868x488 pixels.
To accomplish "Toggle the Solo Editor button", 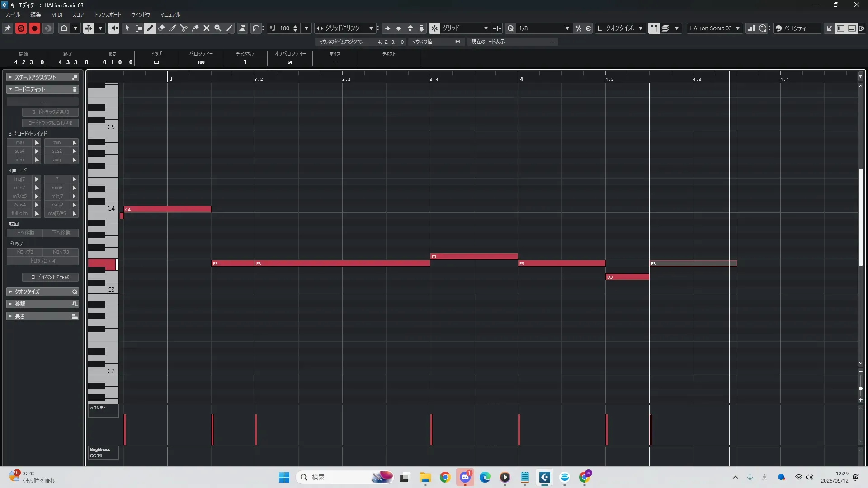I will click(21, 28).
